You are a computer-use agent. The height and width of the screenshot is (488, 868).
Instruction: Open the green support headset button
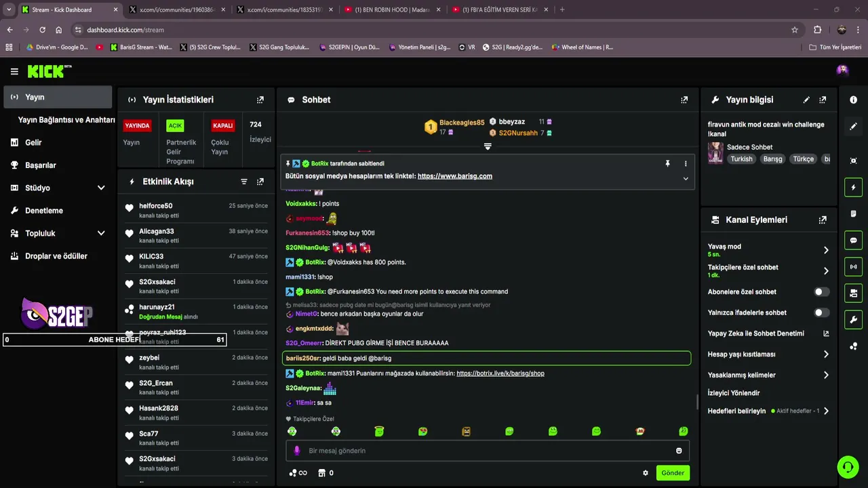pyautogui.click(x=847, y=466)
